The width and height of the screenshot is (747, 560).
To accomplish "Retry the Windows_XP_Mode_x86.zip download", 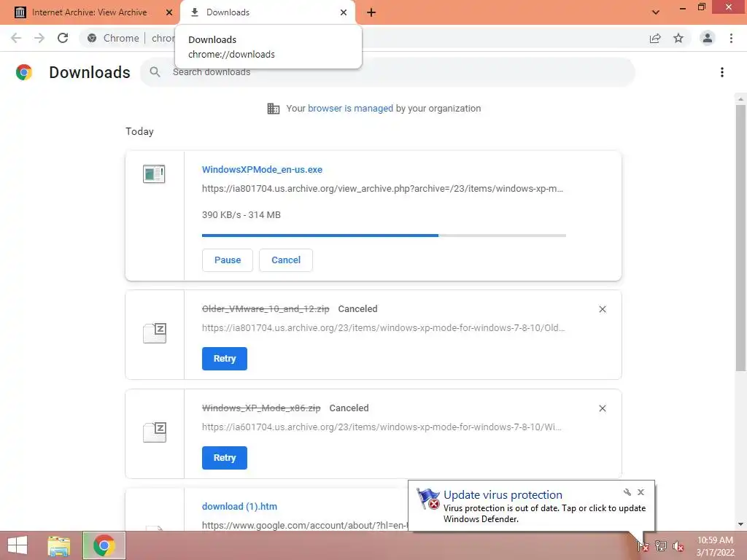I will 225,458.
